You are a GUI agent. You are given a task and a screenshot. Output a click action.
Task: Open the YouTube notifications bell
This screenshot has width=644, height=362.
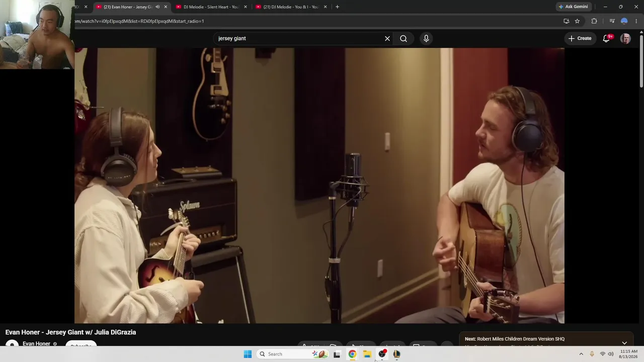tap(606, 38)
